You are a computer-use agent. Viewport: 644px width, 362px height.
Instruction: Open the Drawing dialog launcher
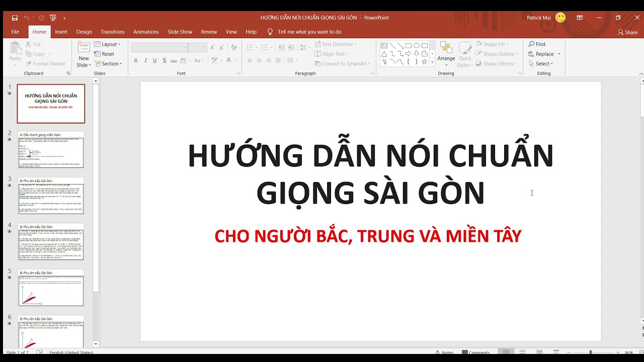[x=520, y=73]
